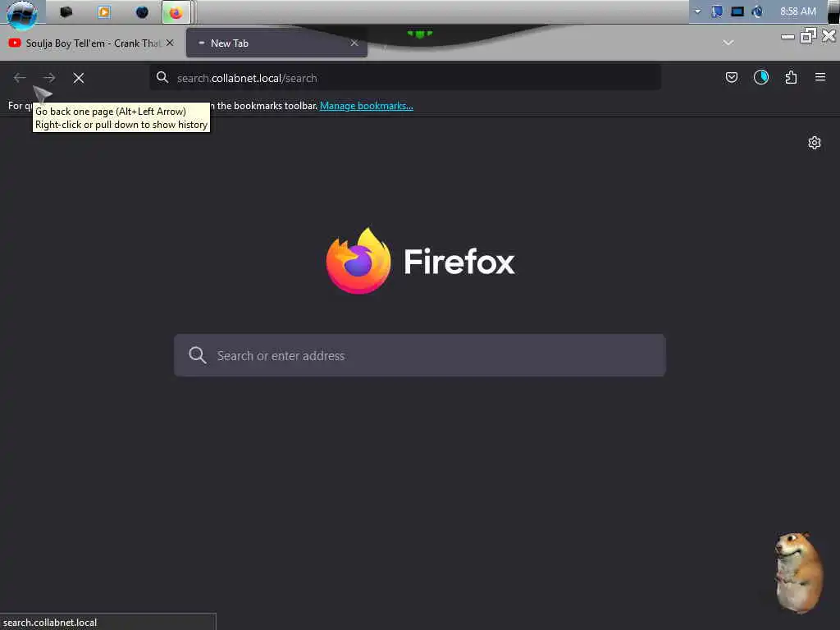The image size is (840, 630).
Task: Open Save to Pocket
Action: click(731, 78)
